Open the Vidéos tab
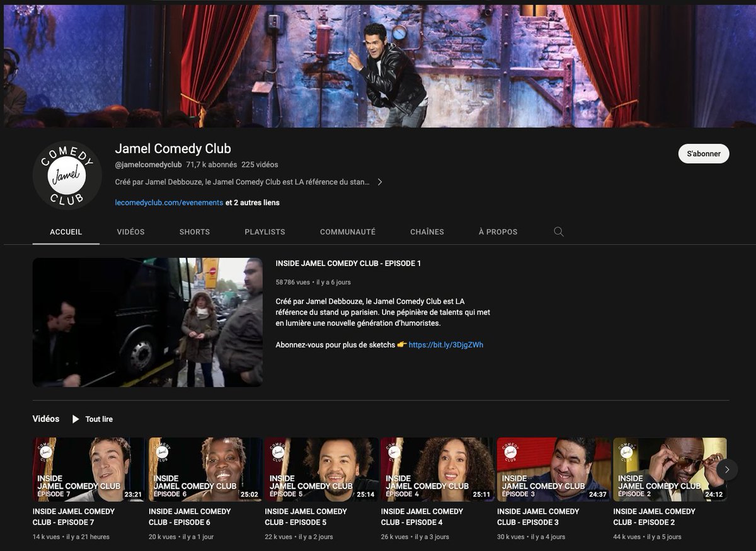 tap(130, 232)
